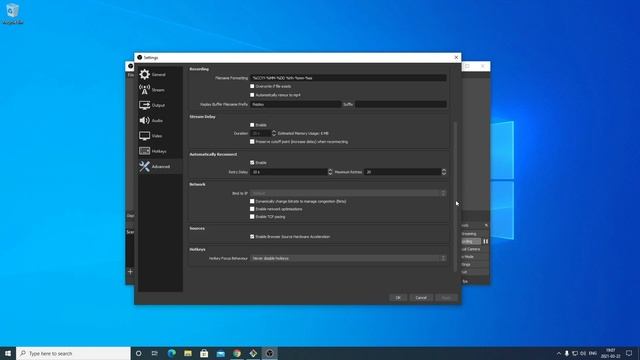
Task: Toggle Browser Source Hardware Acceleration checkbox
Action: [252, 236]
